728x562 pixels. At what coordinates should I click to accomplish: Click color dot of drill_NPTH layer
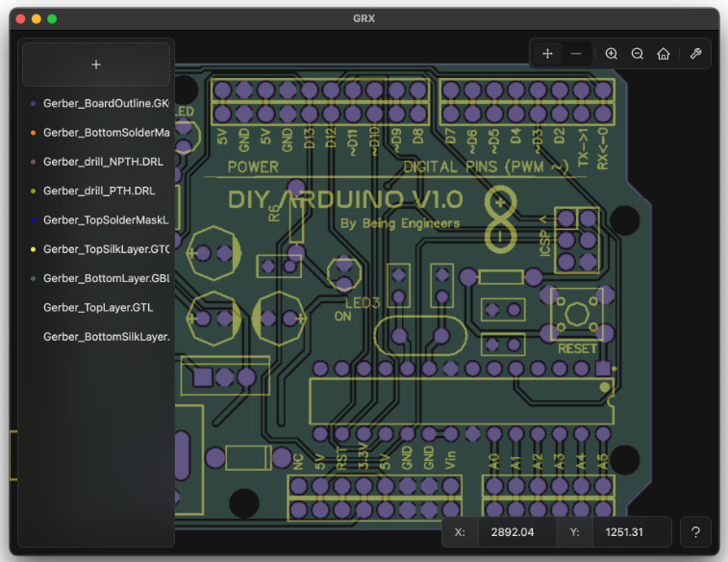[x=33, y=162]
